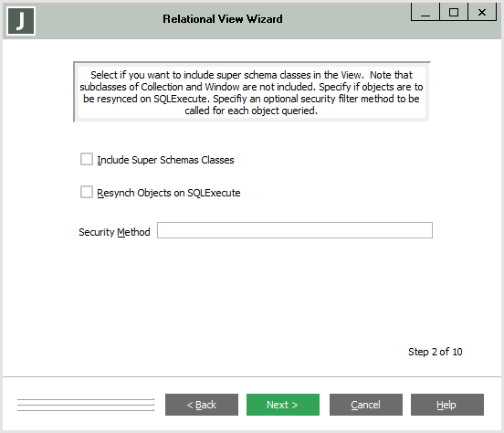The image size is (504, 433).
Task: Click the empty title bar area beside the minimize button
Action: 347,19
